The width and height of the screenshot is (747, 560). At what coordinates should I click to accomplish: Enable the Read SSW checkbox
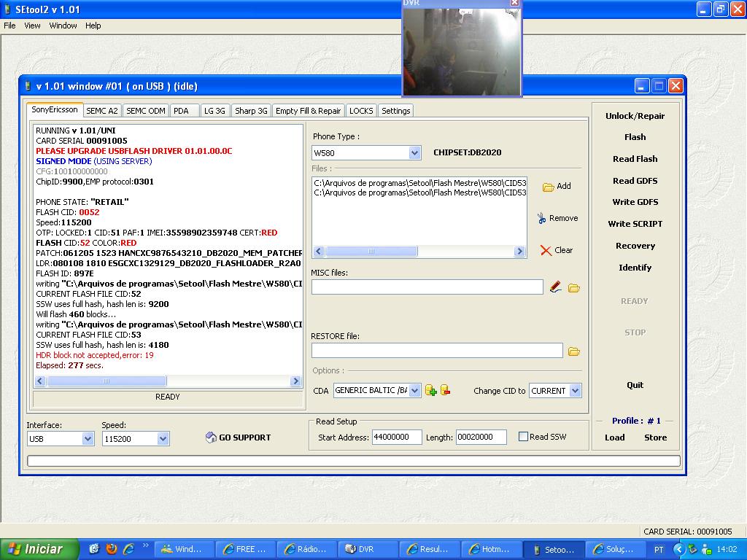(523, 437)
